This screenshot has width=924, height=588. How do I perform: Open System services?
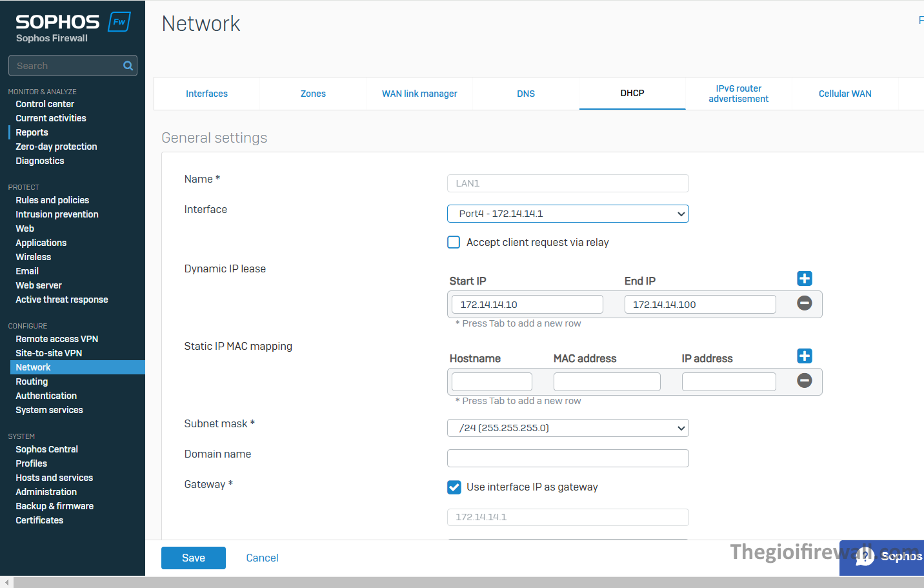tap(49, 410)
